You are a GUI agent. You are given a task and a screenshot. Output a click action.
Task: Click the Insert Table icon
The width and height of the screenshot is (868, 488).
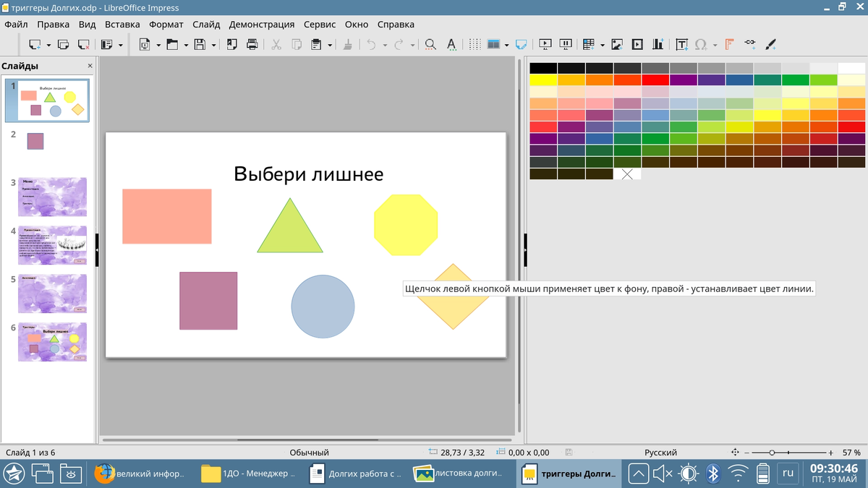[x=589, y=44]
